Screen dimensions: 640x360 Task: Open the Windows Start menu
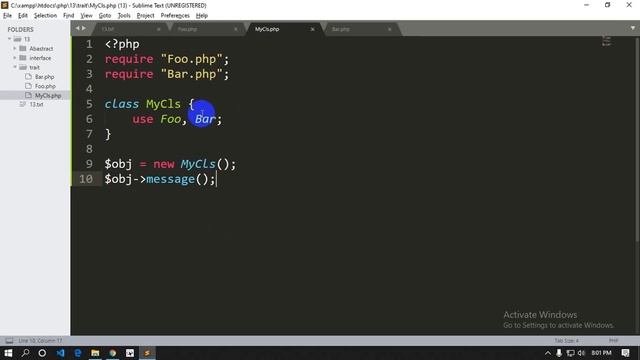click(x=8, y=353)
